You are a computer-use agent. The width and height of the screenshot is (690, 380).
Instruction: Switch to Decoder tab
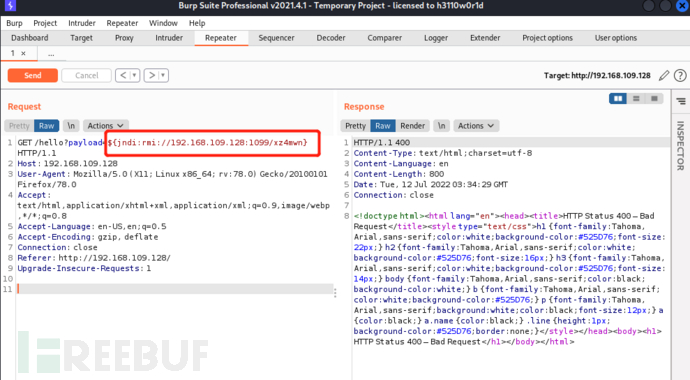(331, 38)
